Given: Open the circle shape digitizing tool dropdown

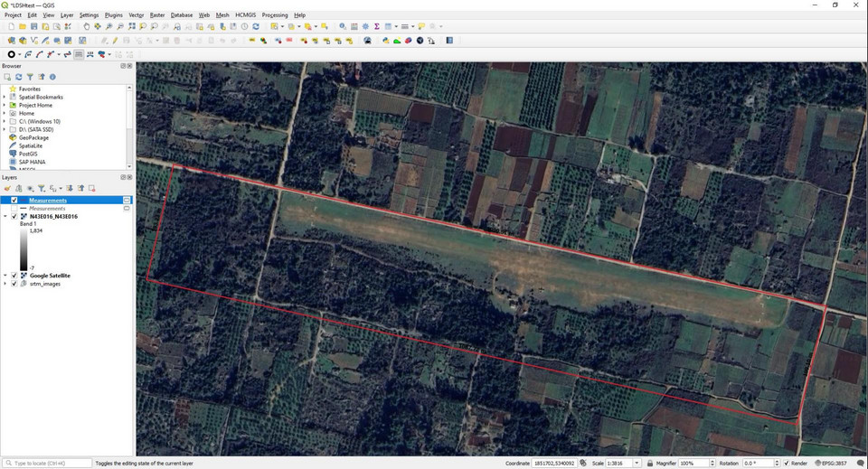Looking at the screenshot, I should [19, 55].
